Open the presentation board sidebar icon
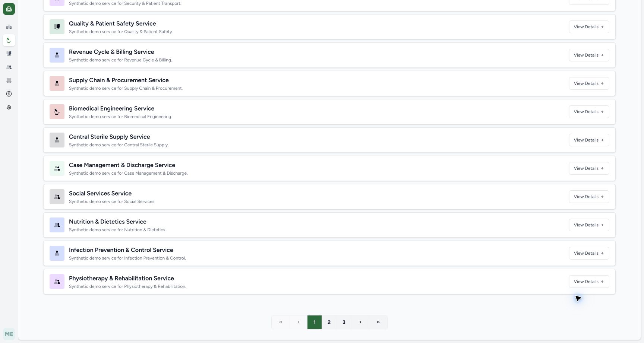 coord(9,80)
